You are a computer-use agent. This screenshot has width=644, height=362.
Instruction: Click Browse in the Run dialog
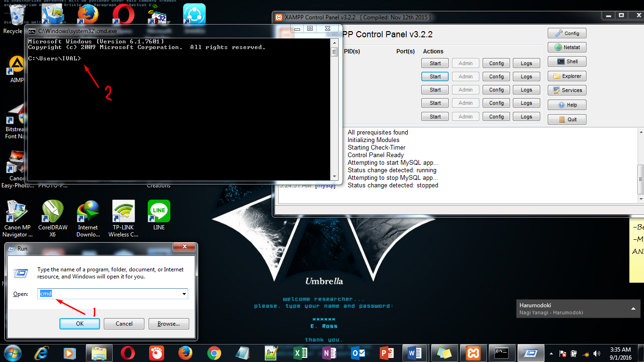[x=168, y=323]
